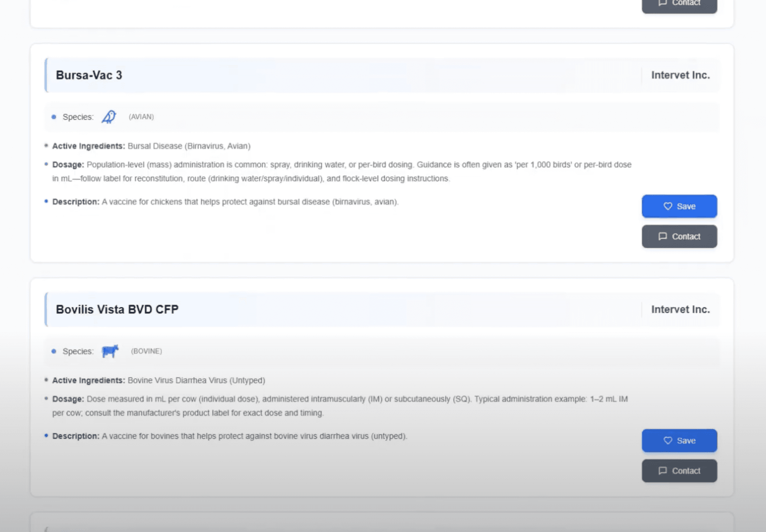Click the chat bubble icon on Bursa-Vac 3 Contact
Screen dimensions: 766x532
663,236
